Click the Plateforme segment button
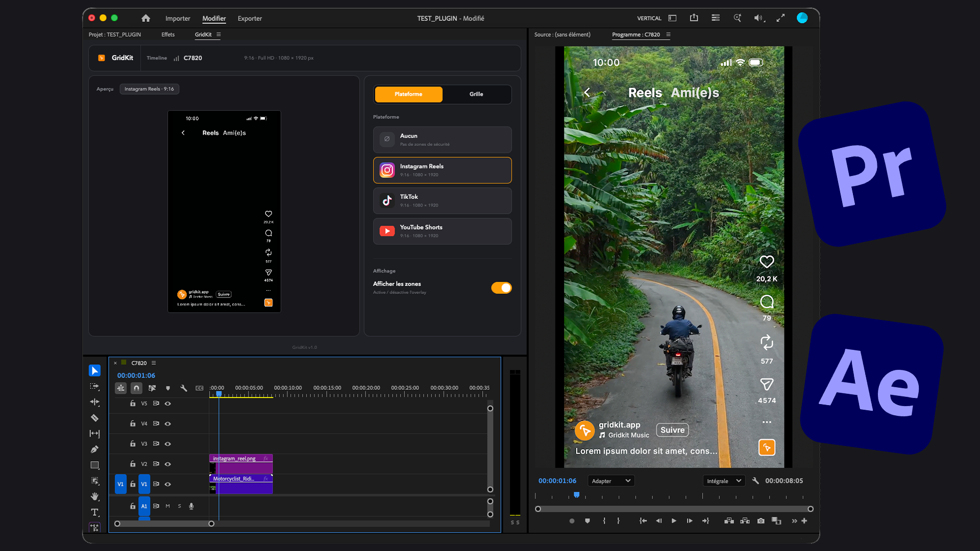 coord(408,94)
